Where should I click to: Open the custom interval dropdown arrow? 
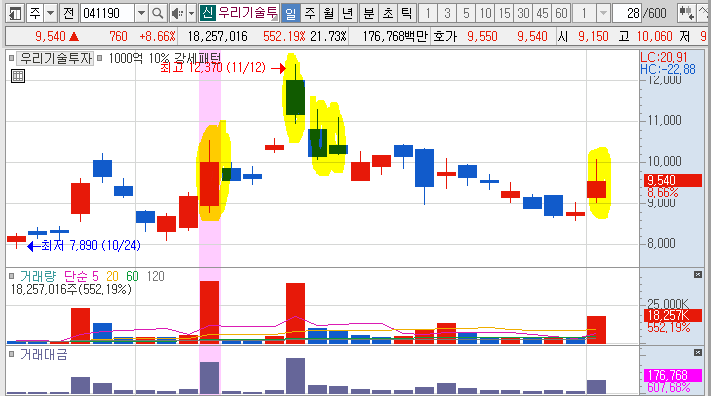coord(603,13)
